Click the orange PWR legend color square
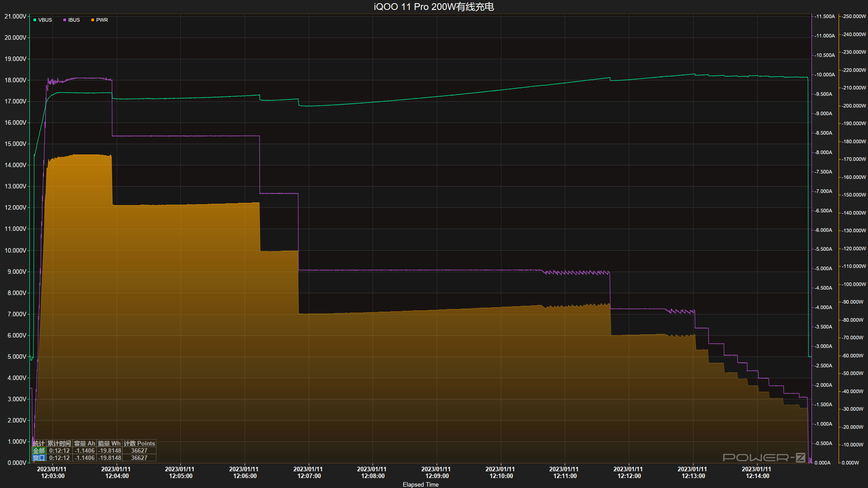Viewport: 868px width, 488px height. (93, 20)
